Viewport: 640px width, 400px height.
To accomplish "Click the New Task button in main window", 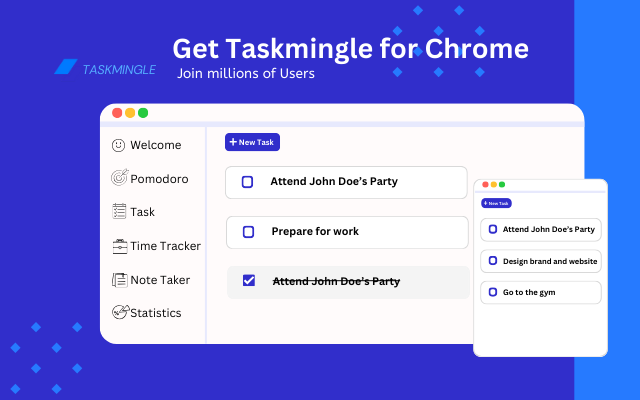I will 252,142.
